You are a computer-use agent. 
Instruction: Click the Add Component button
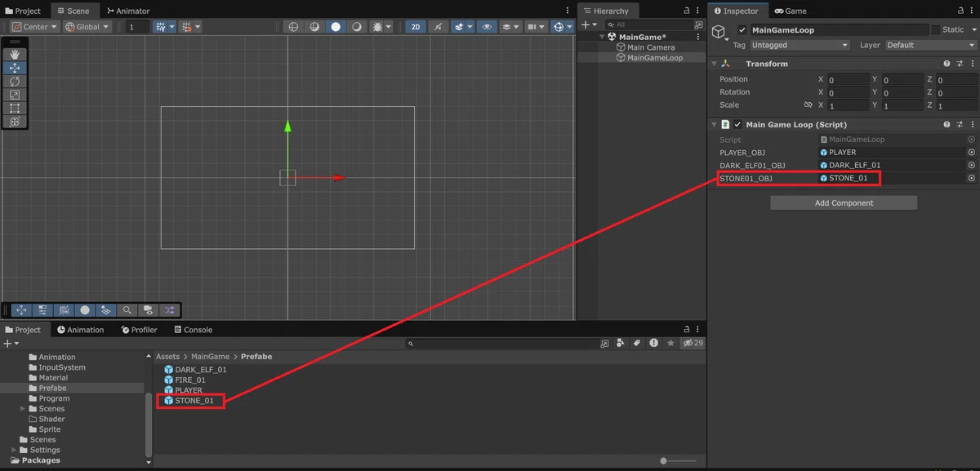point(844,202)
